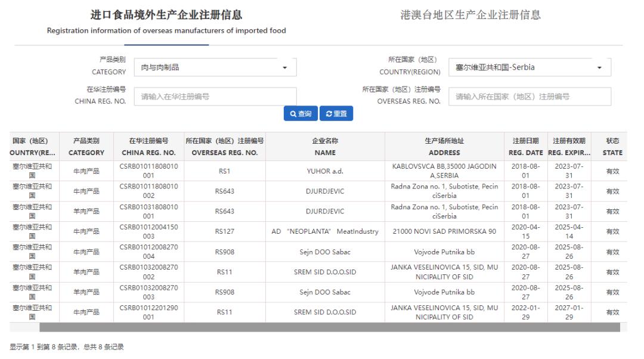This screenshot has width=644, height=359.
Task: Expand the 肉与肉制品 category selector
Action: 215,67
